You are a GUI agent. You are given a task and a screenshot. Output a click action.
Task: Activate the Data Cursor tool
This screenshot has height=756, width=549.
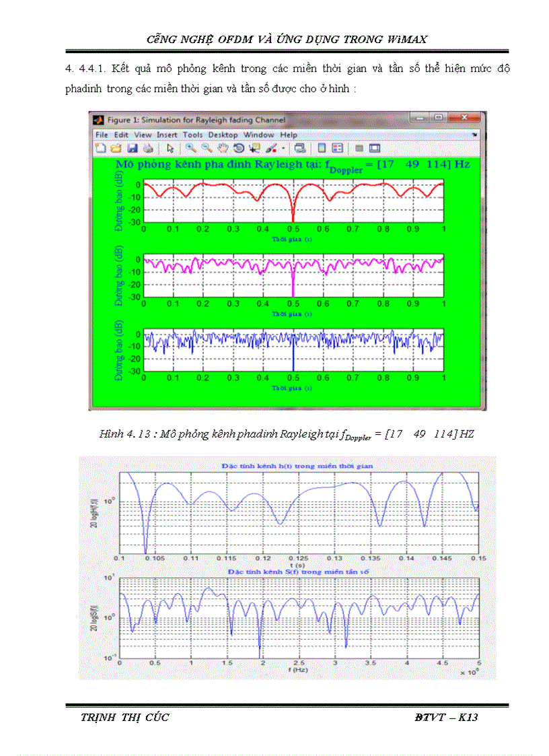(254, 149)
